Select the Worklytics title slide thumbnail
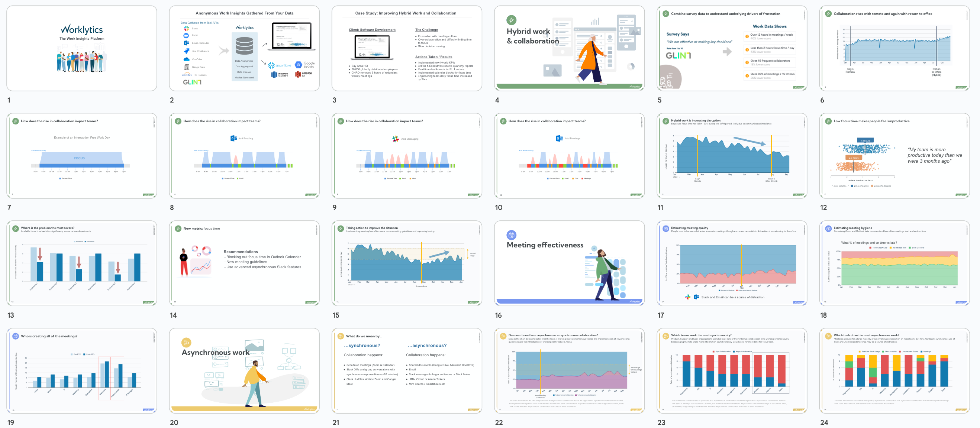The width and height of the screenshot is (980, 428). tap(81, 48)
